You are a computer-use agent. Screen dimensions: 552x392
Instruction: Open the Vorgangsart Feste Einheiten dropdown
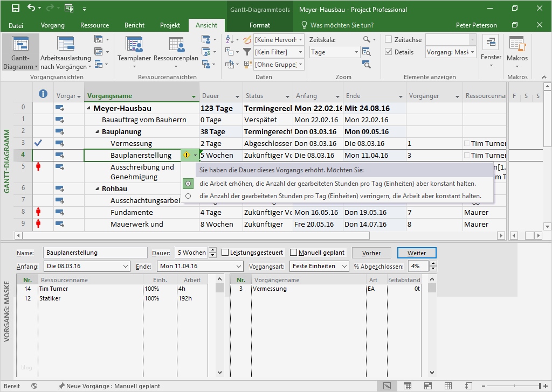coord(343,266)
